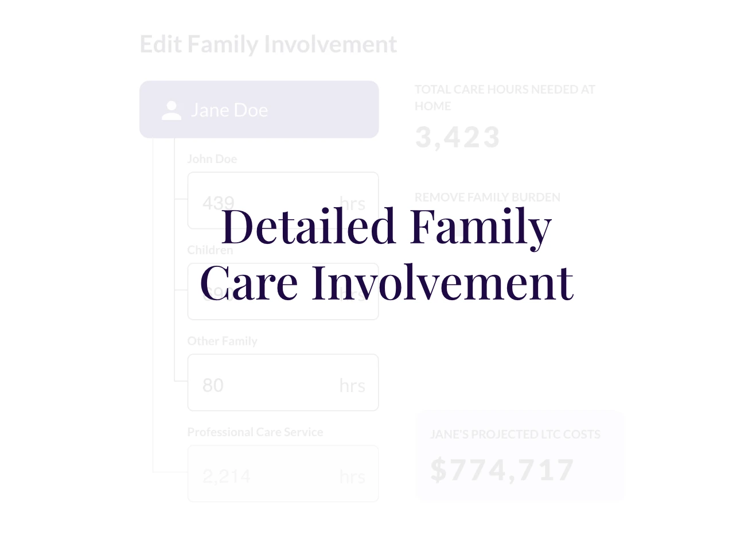Screen dimensions: 756x551
Task: Click the Edit Family Involvement heading
Action: [x=268, y=44]
